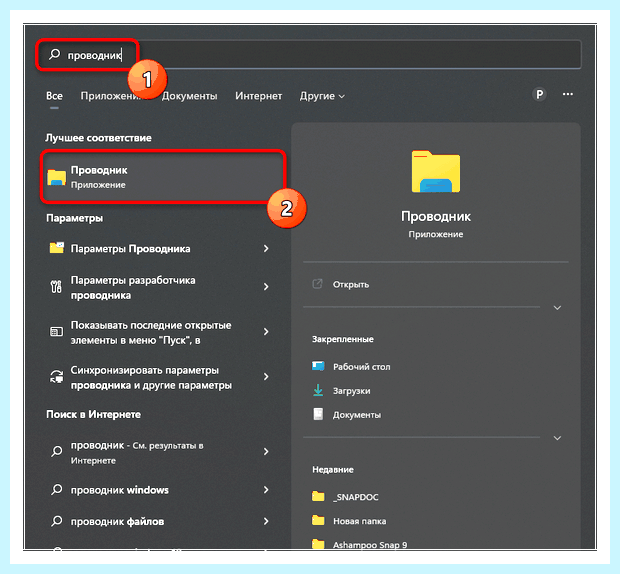Collapse the chevron above Закрепленные section
Screen dimensions: 620x574
(x=557, y=308)
